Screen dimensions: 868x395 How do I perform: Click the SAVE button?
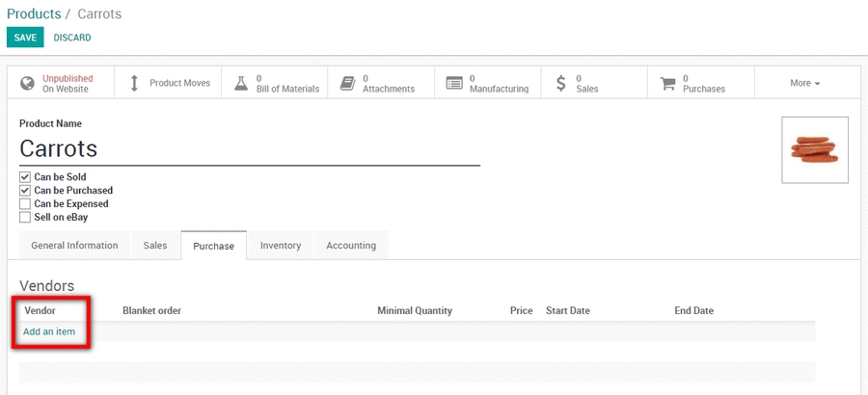point(25,38)
